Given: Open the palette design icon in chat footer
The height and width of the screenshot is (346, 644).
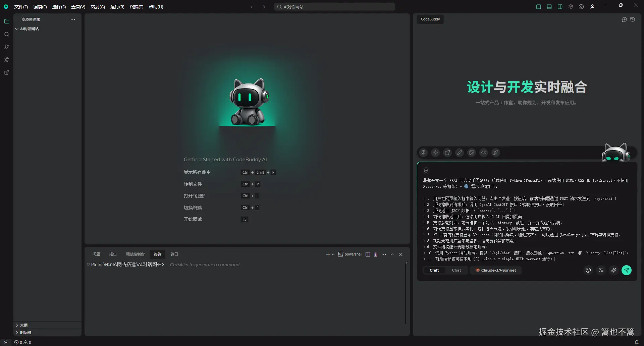Looking at the screenshot, I should [588, 270].
